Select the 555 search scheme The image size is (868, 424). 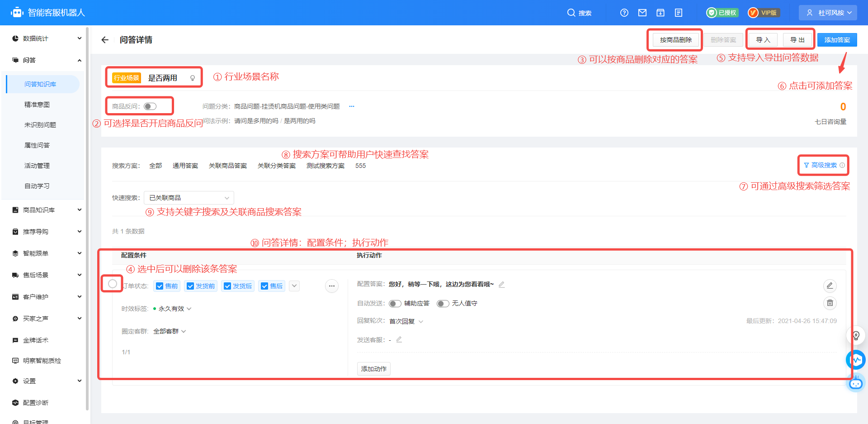click(360, 166)
